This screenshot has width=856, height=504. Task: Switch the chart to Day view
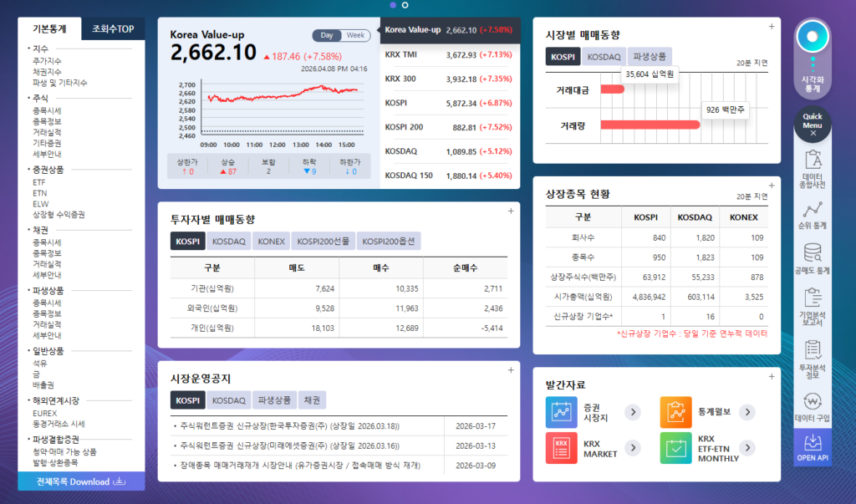coord(327,35)
